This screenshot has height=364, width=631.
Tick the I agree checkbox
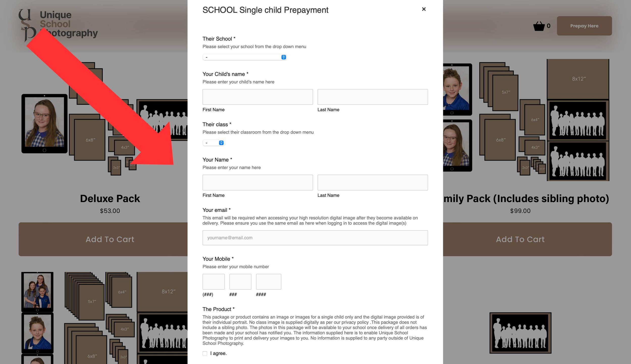[x=205, y=353]
